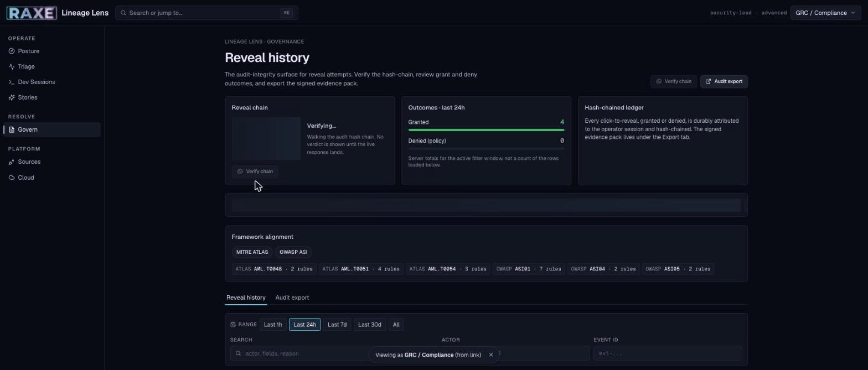
Task: Switch to the Audit export tab
Action: pyautogui.click(x=292, y=298)
